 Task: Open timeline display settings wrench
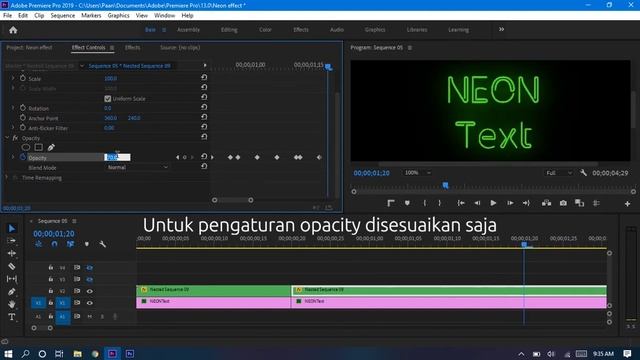(x=102, y=244)
